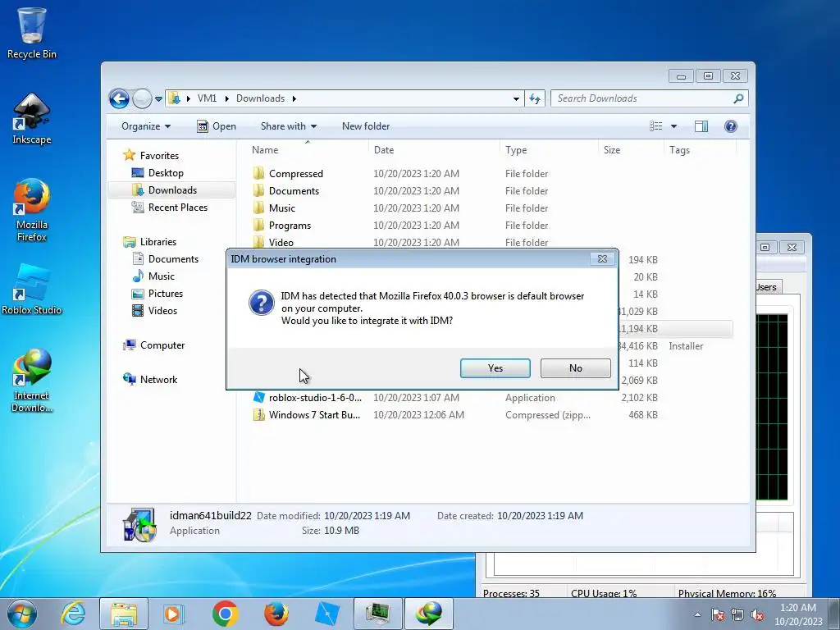Sort by the Tags column header
The height and width of the screenshot is (630, 840).
tap(700, 150)
